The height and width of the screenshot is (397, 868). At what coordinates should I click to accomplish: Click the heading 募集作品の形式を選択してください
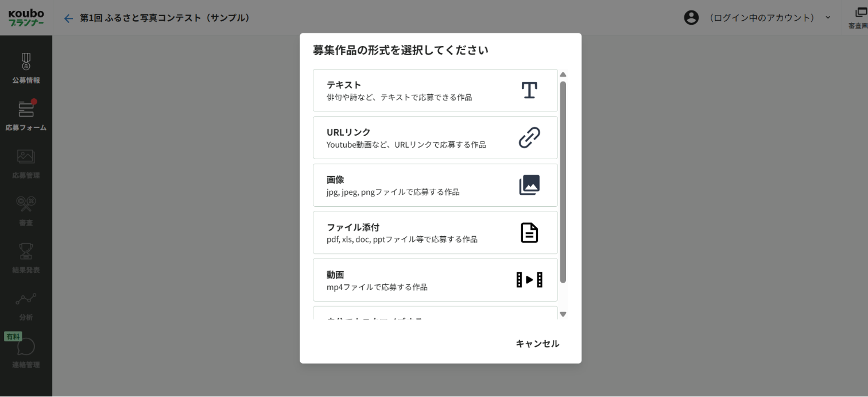(401, 51)
